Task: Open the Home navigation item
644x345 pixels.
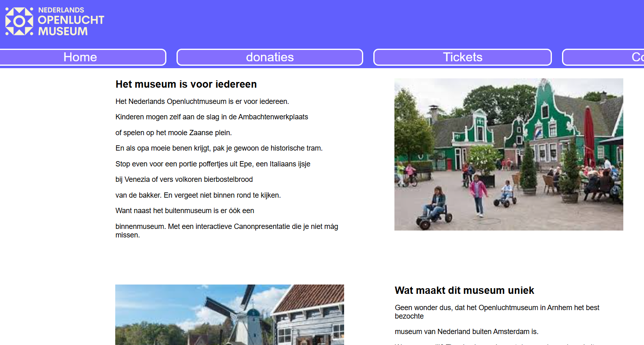Action: click(80, 57)
